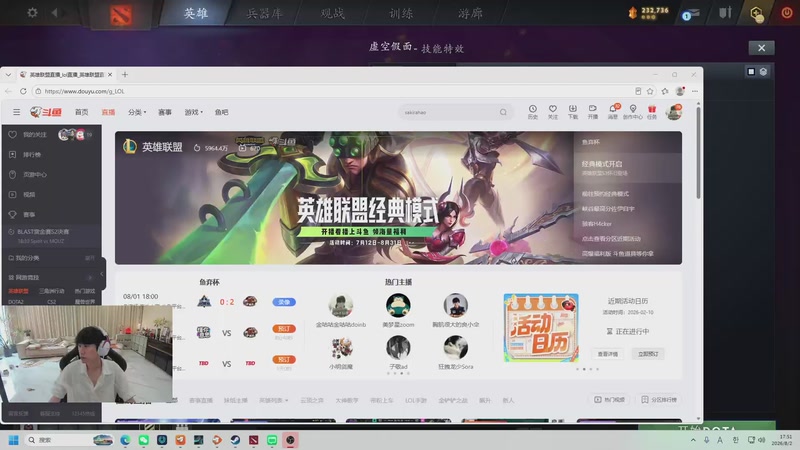Click the search magnifier icon

(x=503, y=112)
